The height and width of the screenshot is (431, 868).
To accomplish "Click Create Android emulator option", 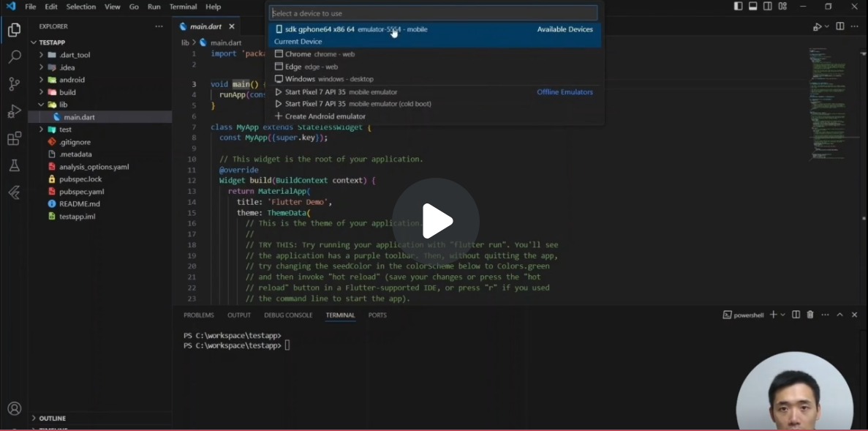I will 434,116.
